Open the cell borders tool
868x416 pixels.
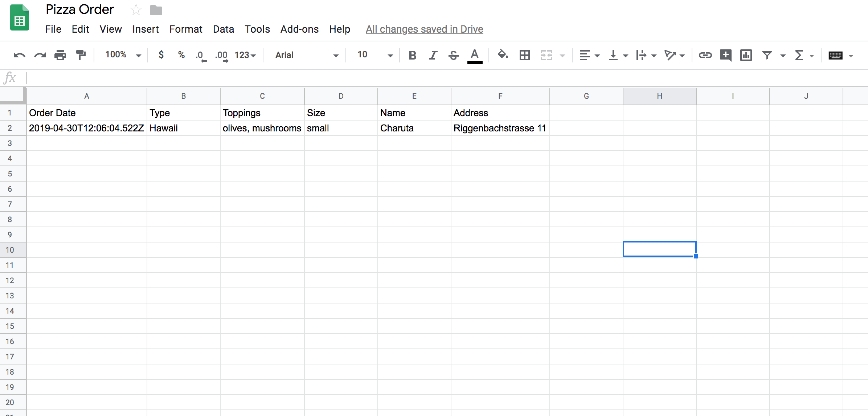click(x=524, y=55)
